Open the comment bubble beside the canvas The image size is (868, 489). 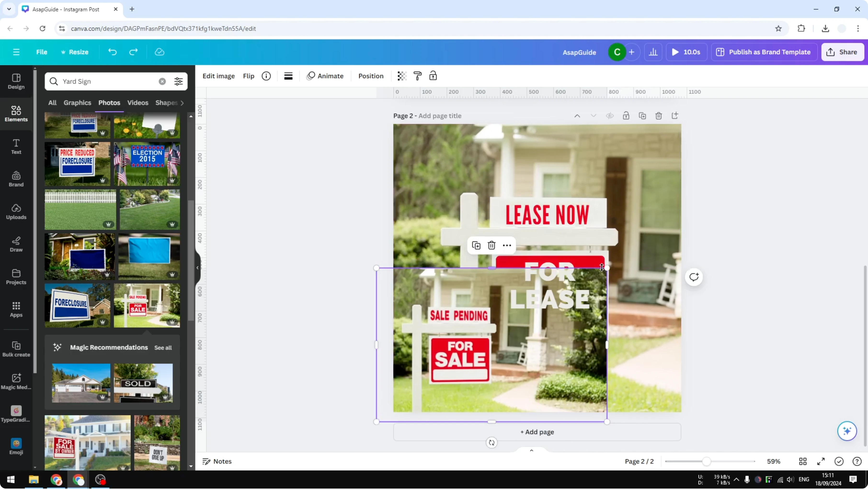click(x=694, y=277)
